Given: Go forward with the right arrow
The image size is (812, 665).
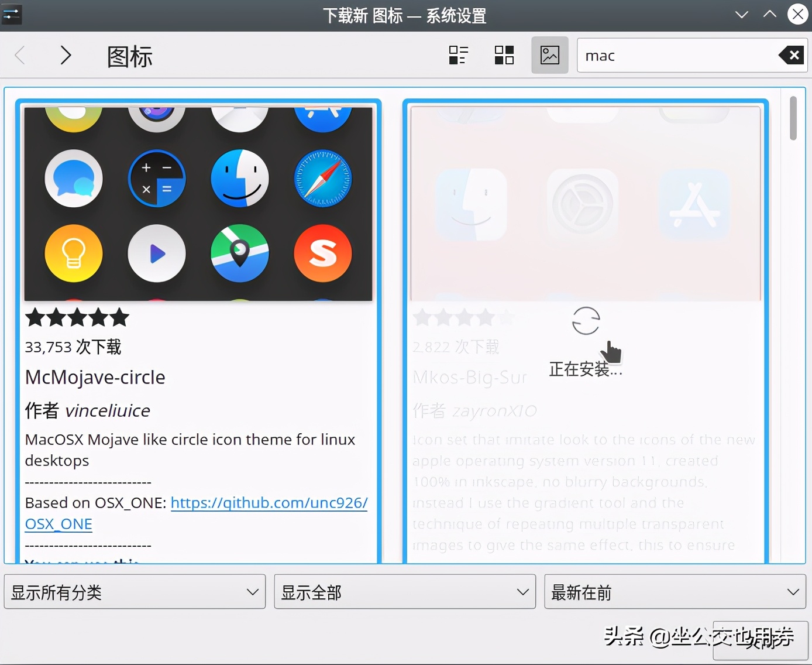Looking at the screenshot, I should click(66, 56).
